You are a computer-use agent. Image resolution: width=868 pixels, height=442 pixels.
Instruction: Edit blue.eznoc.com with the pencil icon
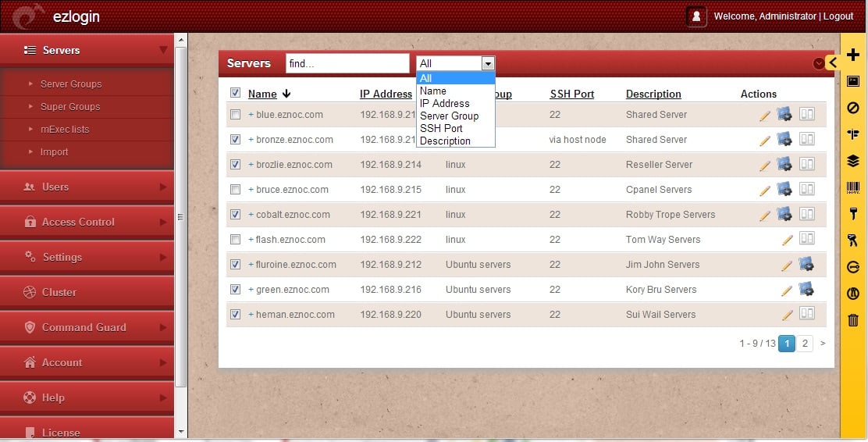pos(764,116)
